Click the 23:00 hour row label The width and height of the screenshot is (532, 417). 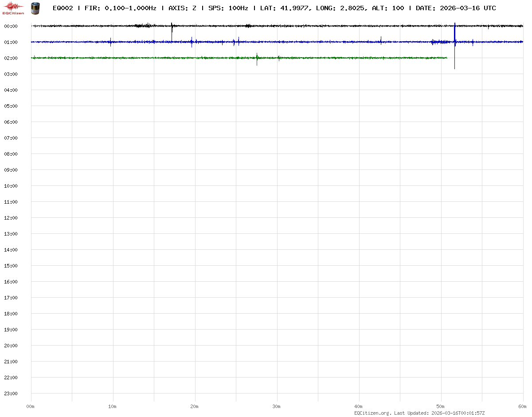(11, 393)
